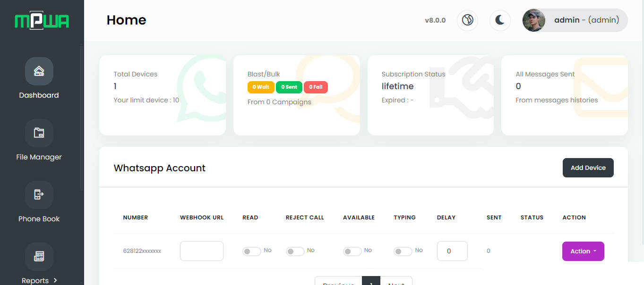
Task: Click the theme palette circle icon
Action: (467, 20)
